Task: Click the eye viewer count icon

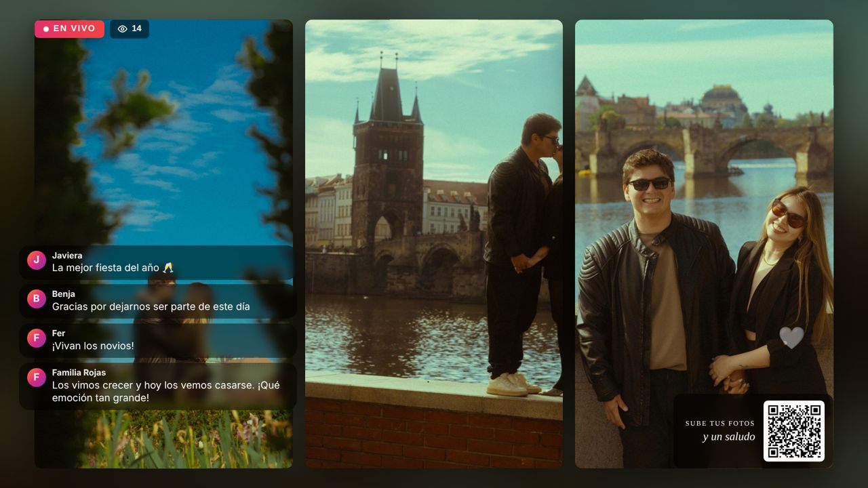Action: tap(122, 29)
